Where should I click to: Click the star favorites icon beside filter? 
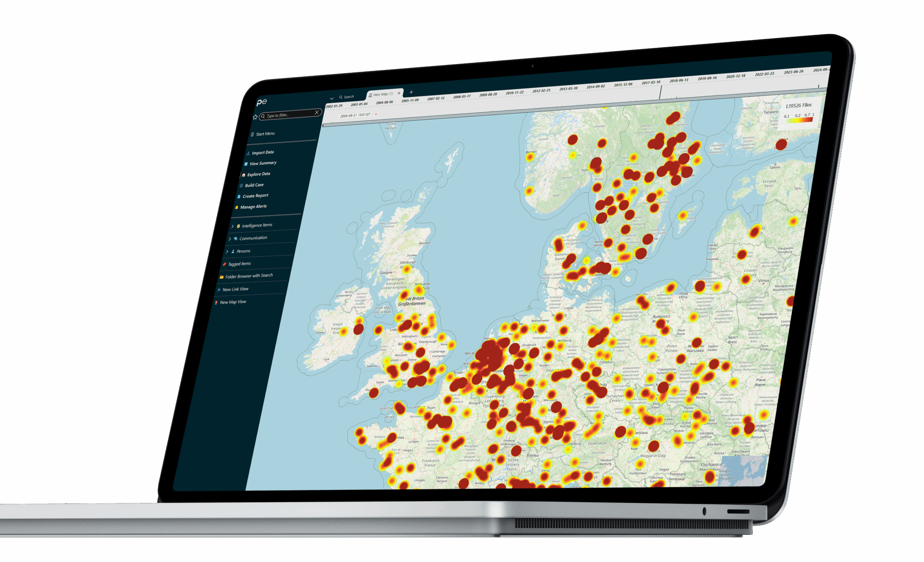click(x=255, y=117)
